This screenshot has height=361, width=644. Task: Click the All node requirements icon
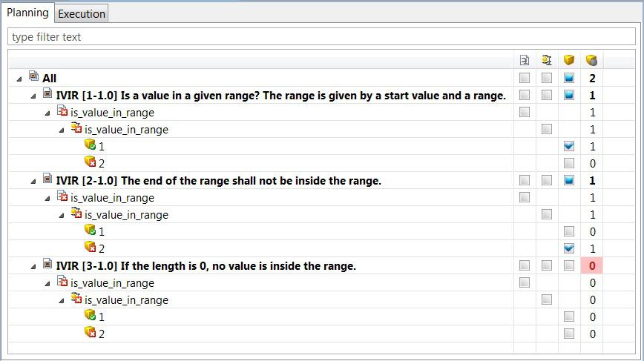coord(33,76)
